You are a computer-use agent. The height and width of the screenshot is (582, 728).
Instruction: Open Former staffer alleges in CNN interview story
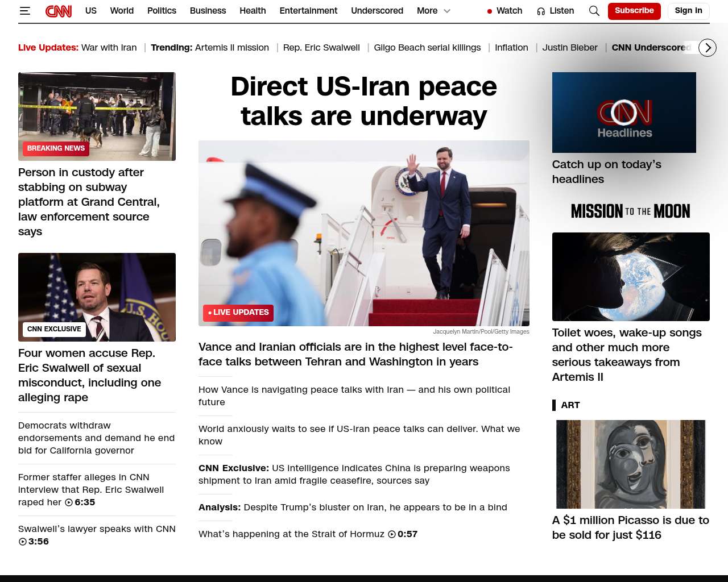coord(91,490)
